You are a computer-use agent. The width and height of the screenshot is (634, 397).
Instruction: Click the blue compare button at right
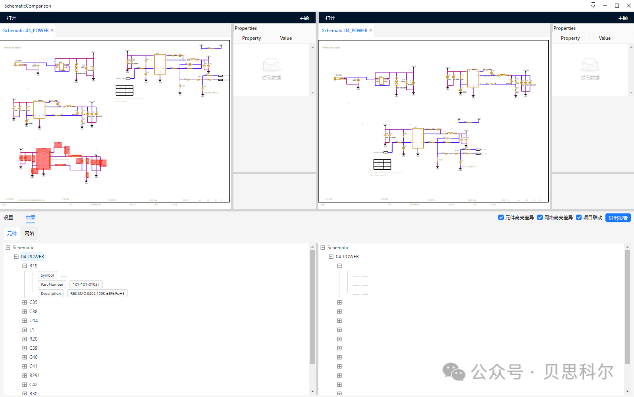(x=618, y=218)
